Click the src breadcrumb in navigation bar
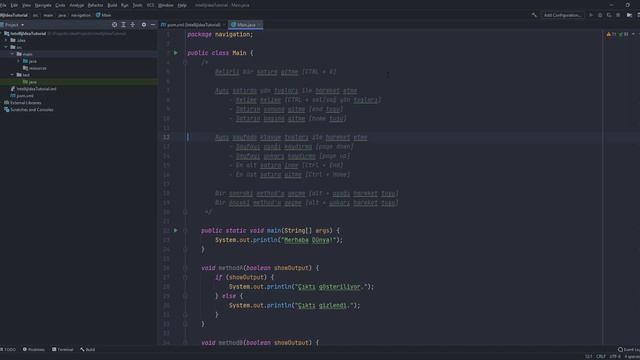The width and height of the screenshot is (640, 360). tap(36, 15)
